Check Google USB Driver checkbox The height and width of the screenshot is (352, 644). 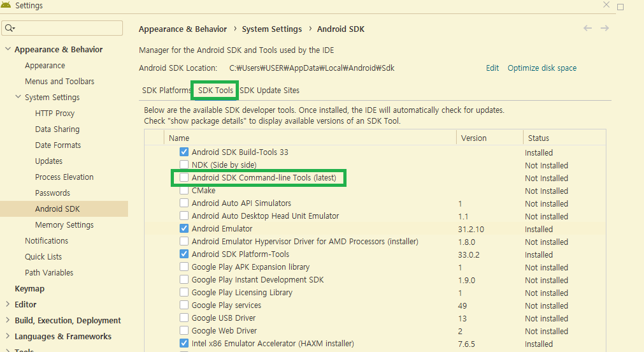tap(184, 318)
